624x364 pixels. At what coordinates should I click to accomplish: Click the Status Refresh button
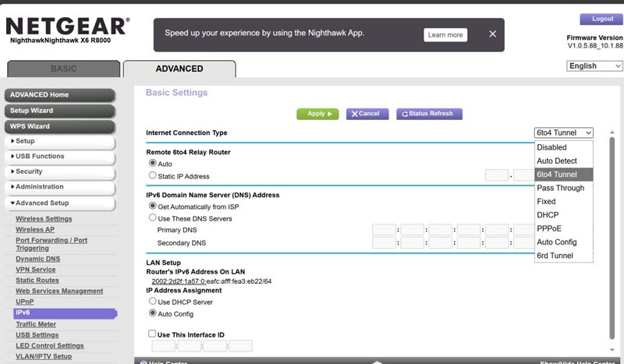tap(430, 114)
